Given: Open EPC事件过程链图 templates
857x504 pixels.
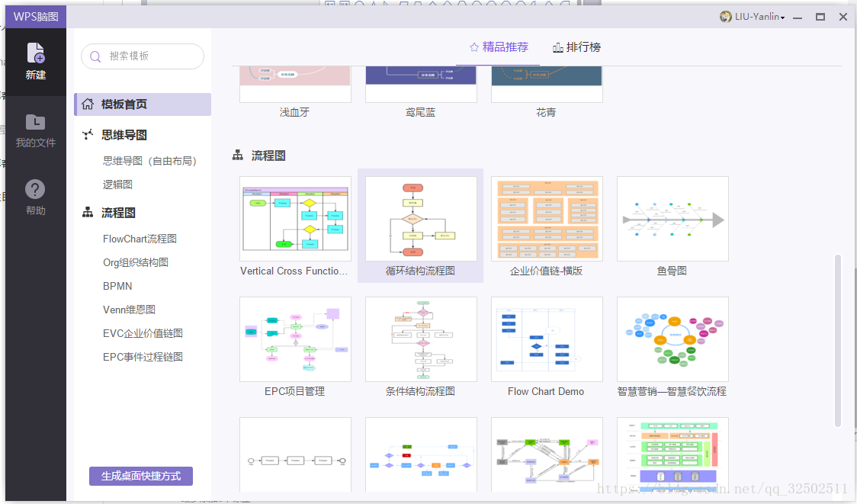Looking at the screenshot, I should click(143, 356).
